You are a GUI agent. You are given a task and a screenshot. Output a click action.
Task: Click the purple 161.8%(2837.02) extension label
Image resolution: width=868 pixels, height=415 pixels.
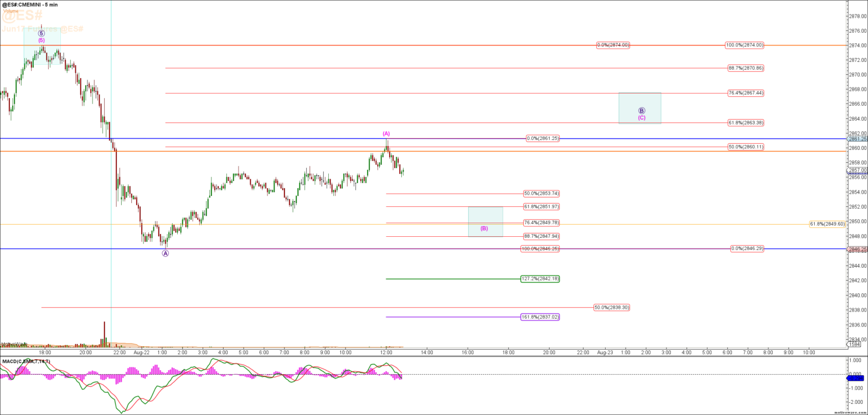coord(540,317)
